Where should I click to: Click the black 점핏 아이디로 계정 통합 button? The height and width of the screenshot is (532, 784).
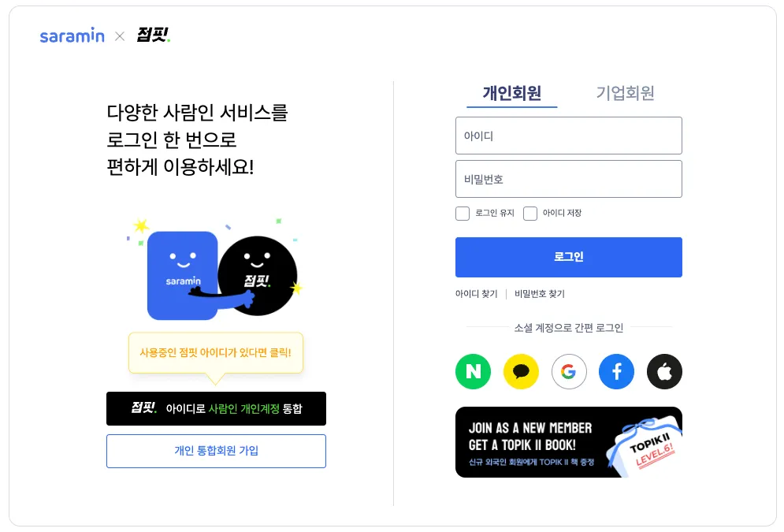[216, 408]
